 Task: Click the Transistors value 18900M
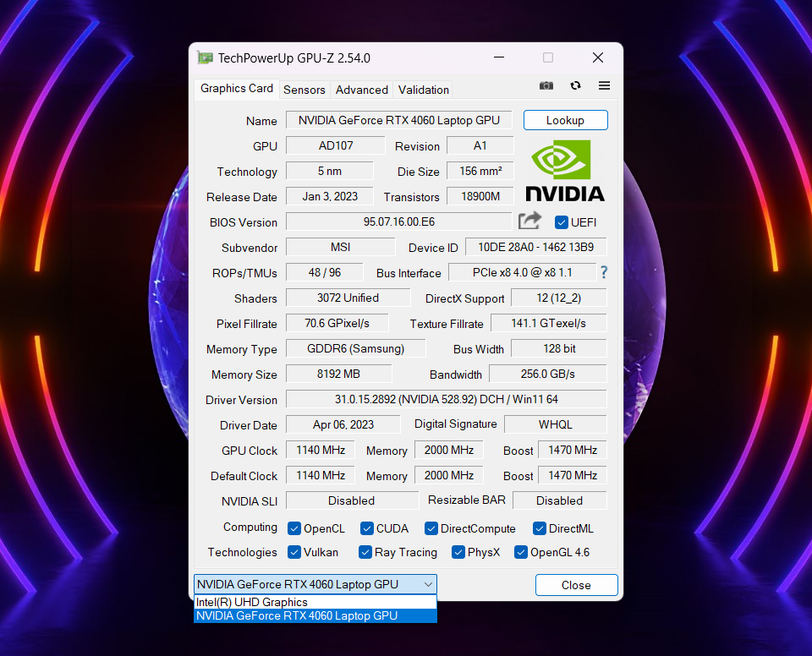(480, 196)
